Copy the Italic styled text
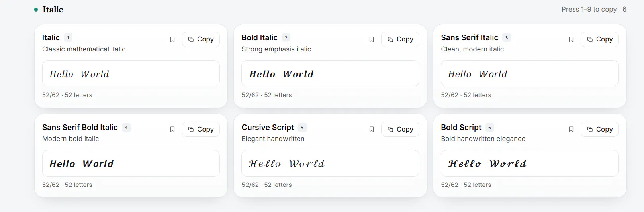644x212 pixels. [201, 39]
